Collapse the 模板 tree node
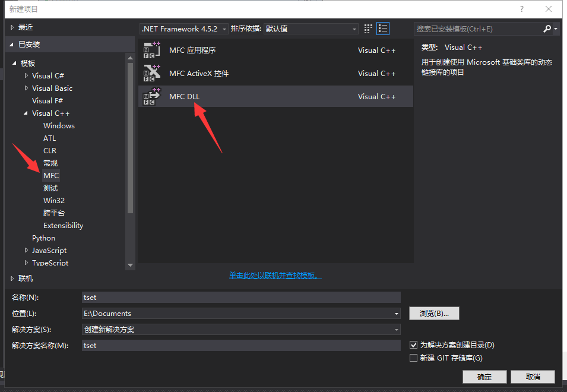The height and width of the screenshot is (392, 567). 14,64
